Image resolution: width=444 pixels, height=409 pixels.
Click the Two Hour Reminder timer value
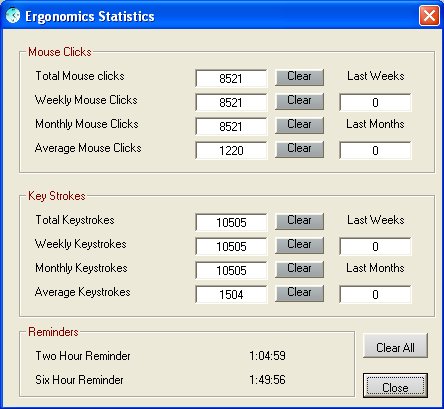coord(267,356)
